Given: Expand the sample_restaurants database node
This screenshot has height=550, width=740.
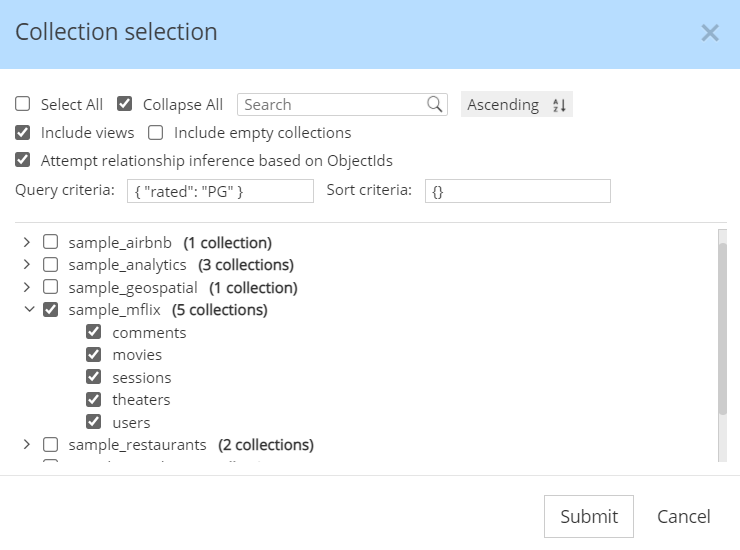Looking at the screenshot, I should (28, 444).
